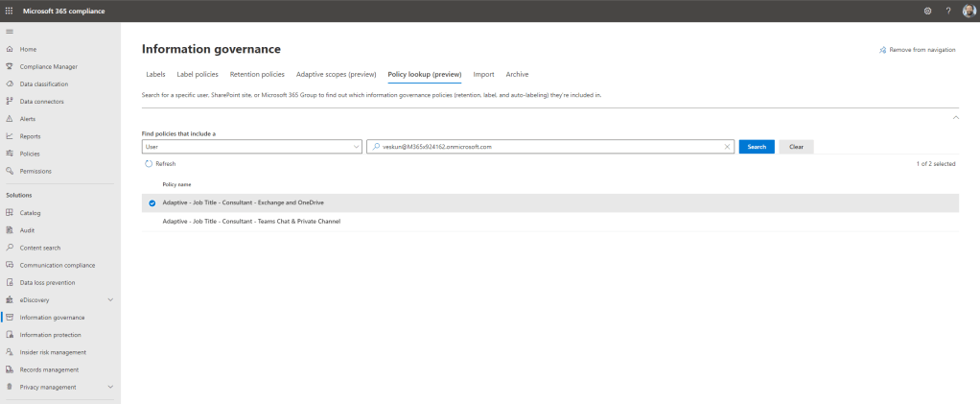The image size is (980, 404).
Task: Click Remove from navigation link
Action: [917, 49]
